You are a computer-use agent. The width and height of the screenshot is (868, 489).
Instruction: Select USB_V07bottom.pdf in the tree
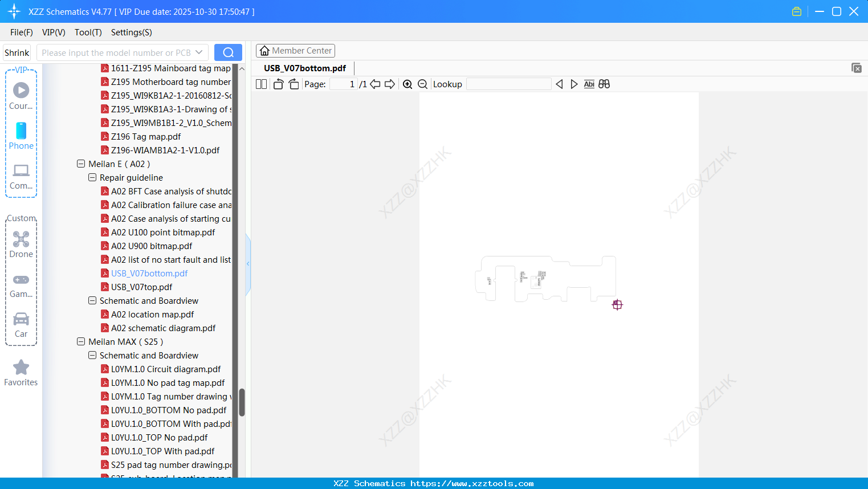(x=149, y=273)
